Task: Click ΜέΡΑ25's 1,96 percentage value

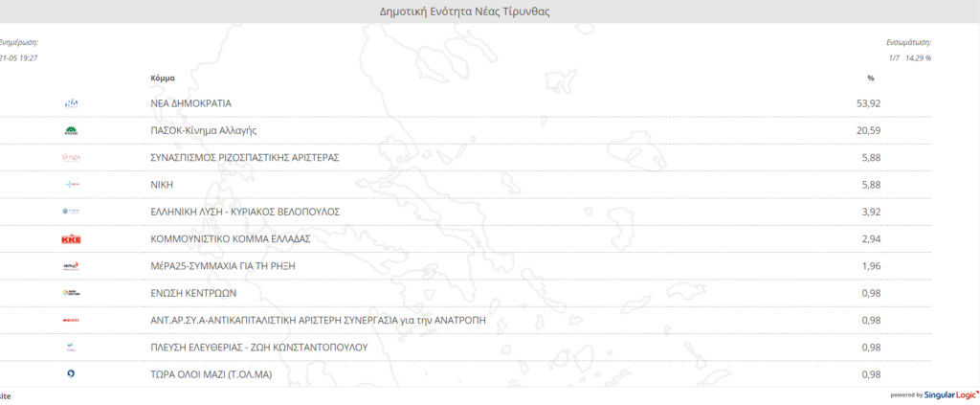Action: click(x=871, y=266)
